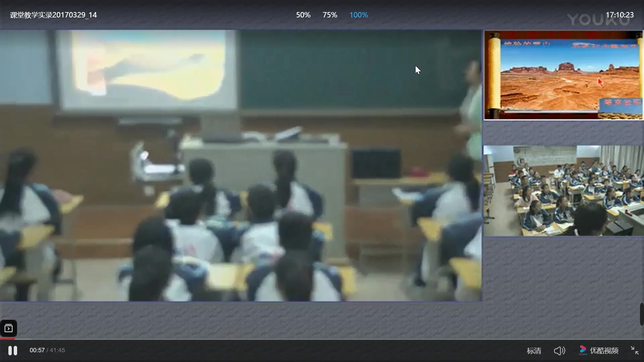Mute audio with the speaker icon

tap(559, 351)
